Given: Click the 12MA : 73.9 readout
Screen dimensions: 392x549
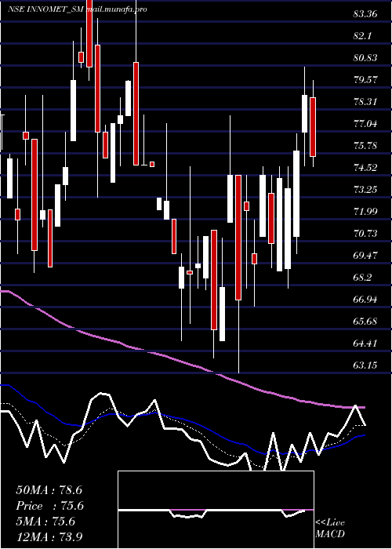Looking at the screenshot, I should pos(49,537).
